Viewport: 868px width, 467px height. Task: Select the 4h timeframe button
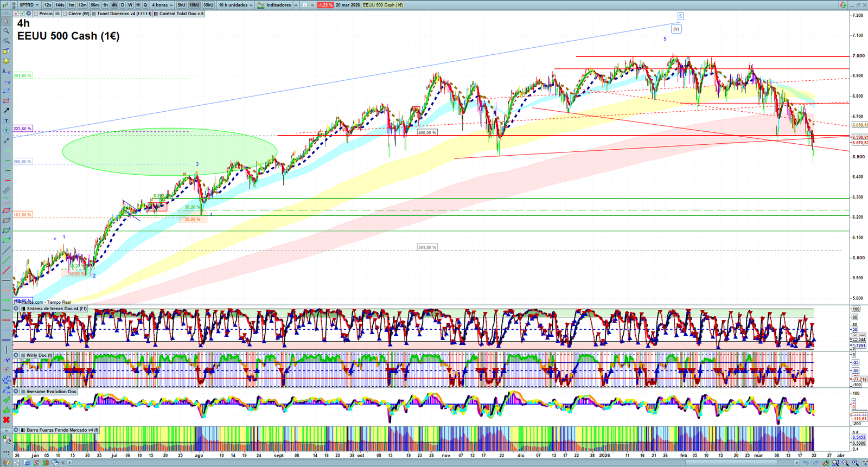[114, 5]
